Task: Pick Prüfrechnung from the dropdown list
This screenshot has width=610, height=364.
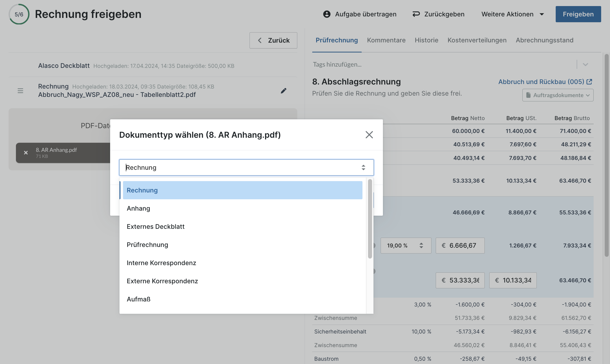Action: (x=242, y=245)
